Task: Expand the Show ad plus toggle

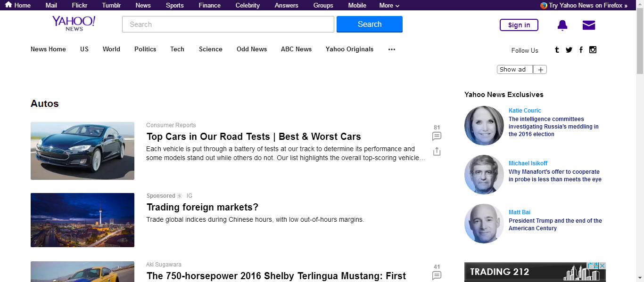Action: point(540,70)
